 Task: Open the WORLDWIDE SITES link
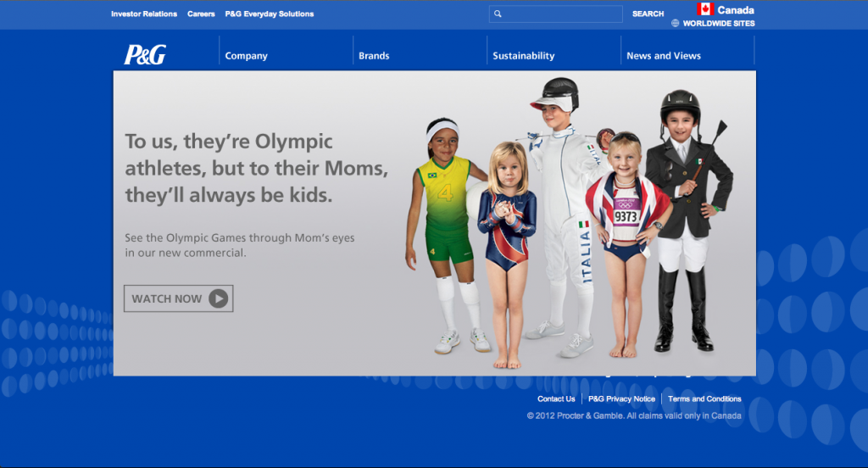pyautogui.click(x=719, y=23)
